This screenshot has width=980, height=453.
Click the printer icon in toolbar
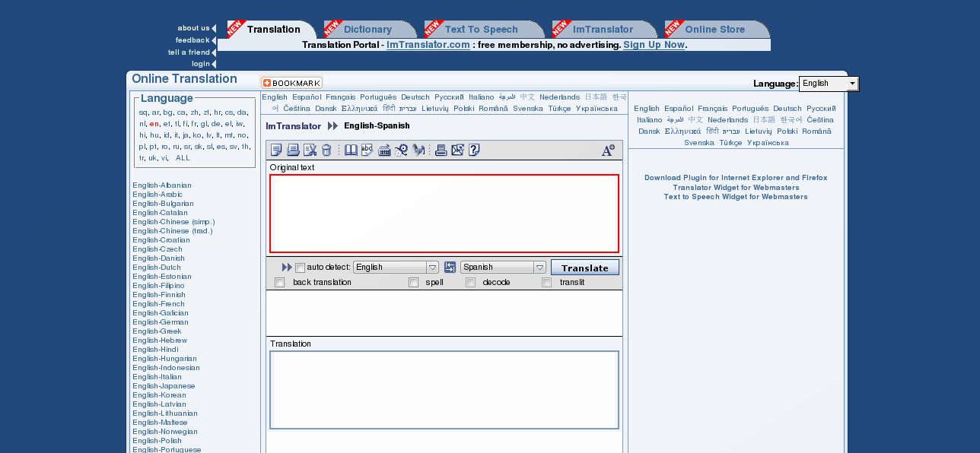click(441, 150)
